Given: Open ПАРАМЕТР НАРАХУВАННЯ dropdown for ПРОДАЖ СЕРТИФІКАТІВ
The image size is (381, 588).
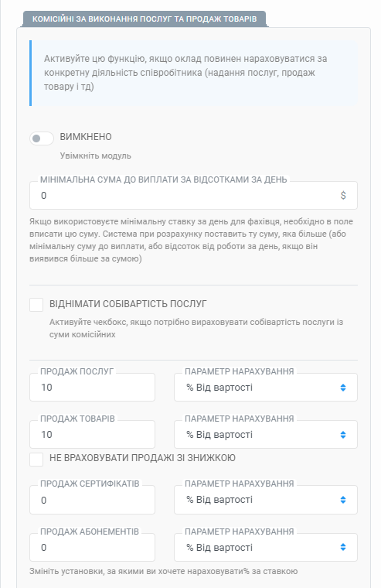Looking at the screenshot, I should (266, 500).
